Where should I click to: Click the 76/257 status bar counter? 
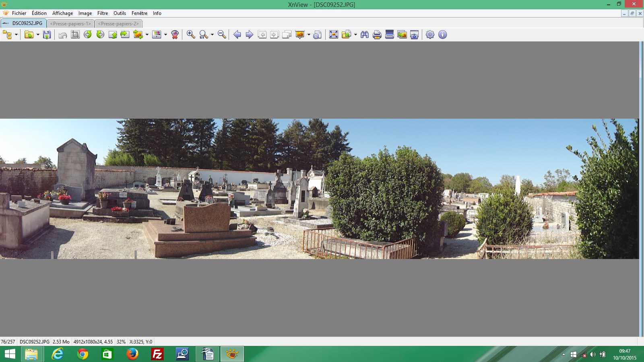(8, 342)
